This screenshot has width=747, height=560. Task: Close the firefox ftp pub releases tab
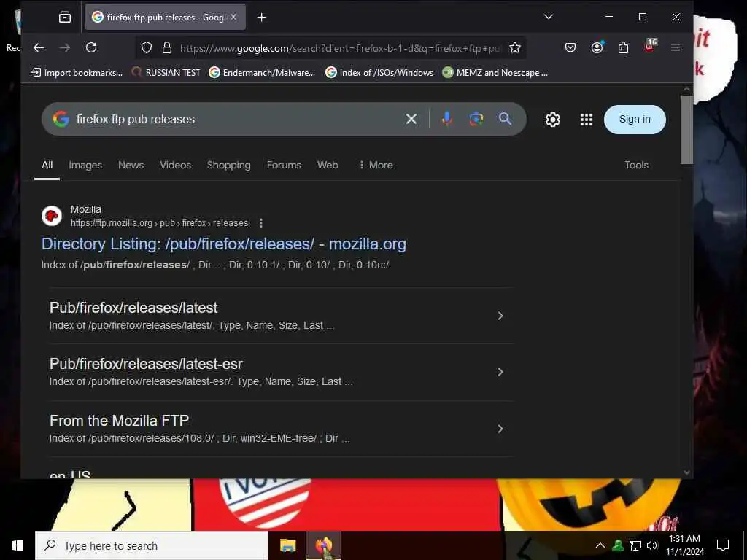coord(233,17)
